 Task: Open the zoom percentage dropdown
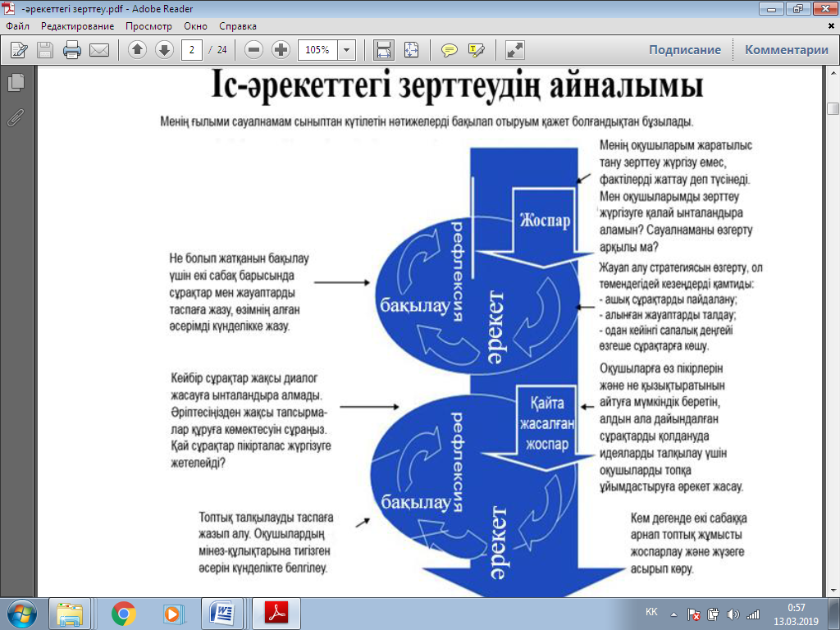coord(345,50)
